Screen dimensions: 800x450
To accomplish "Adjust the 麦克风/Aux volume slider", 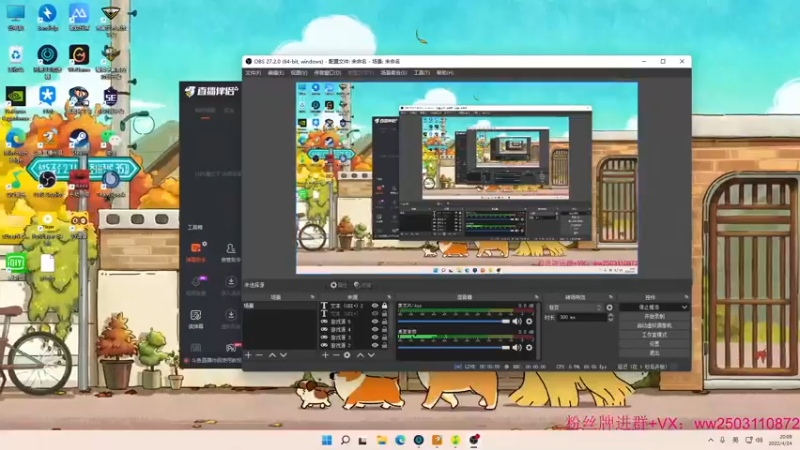I will [x=454, y=321].
